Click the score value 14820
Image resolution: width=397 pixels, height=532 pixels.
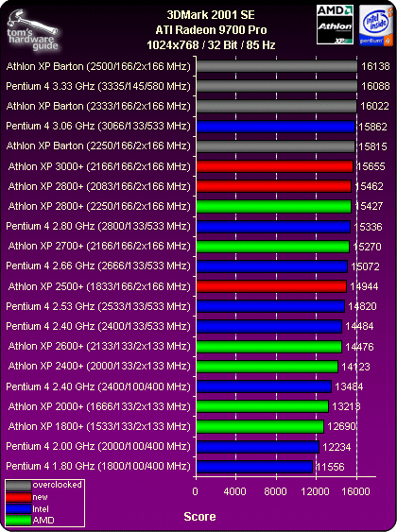tap(362, 306)
